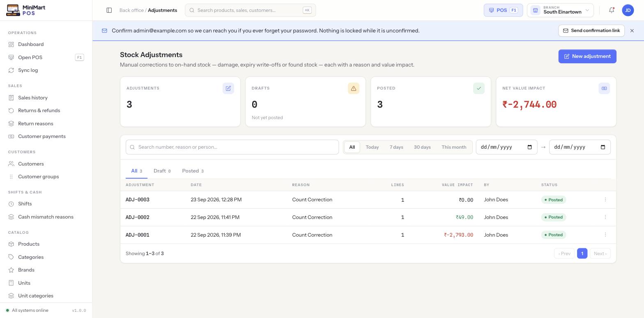Focus the search number, reason or person field
The height and width of the screenshot is (318, 644).
point(232,147)
